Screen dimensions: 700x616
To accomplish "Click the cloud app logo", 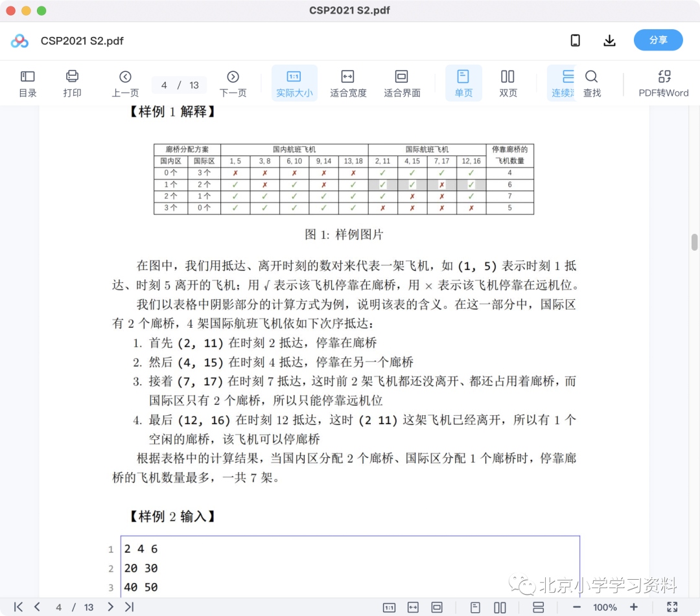I will click(19, 41).
